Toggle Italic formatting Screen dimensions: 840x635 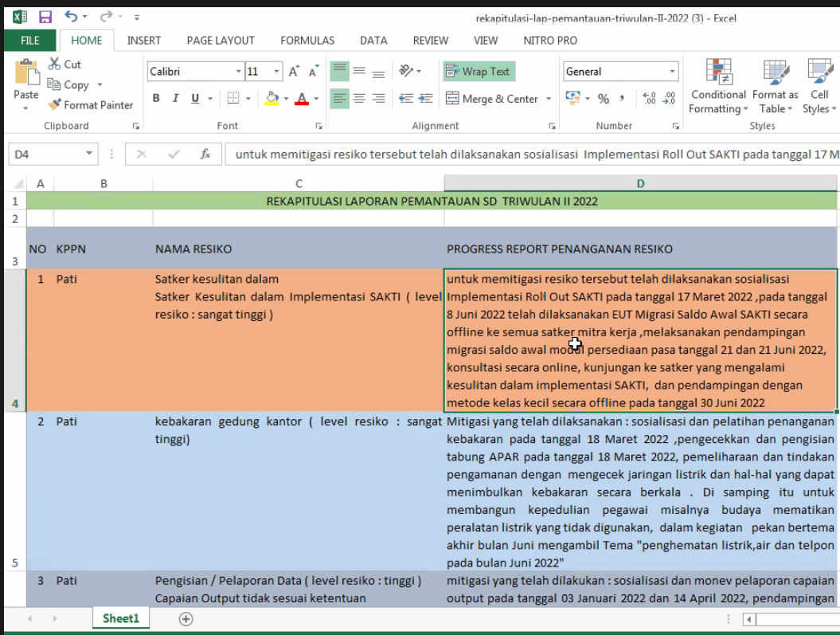(x=175, y=98)
